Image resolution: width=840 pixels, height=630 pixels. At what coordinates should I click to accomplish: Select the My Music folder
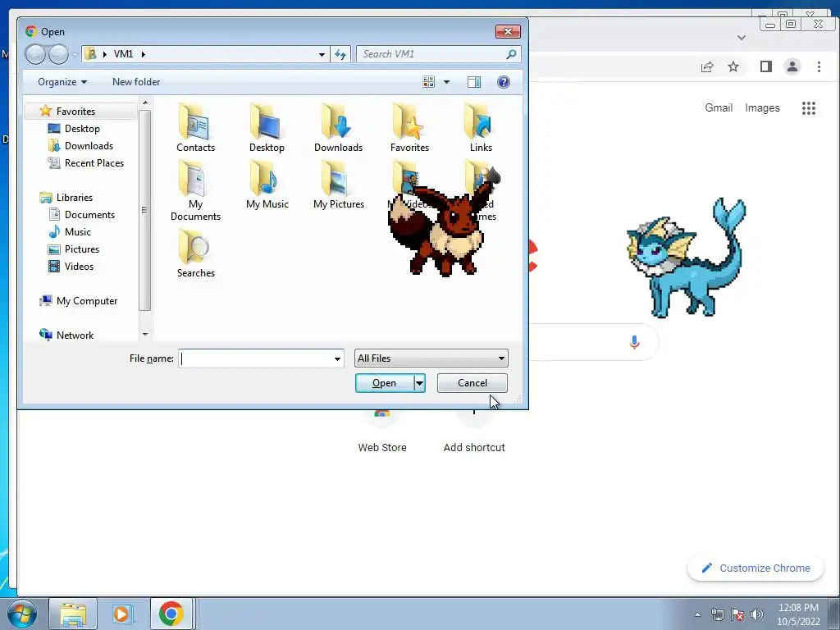point(267,185)
